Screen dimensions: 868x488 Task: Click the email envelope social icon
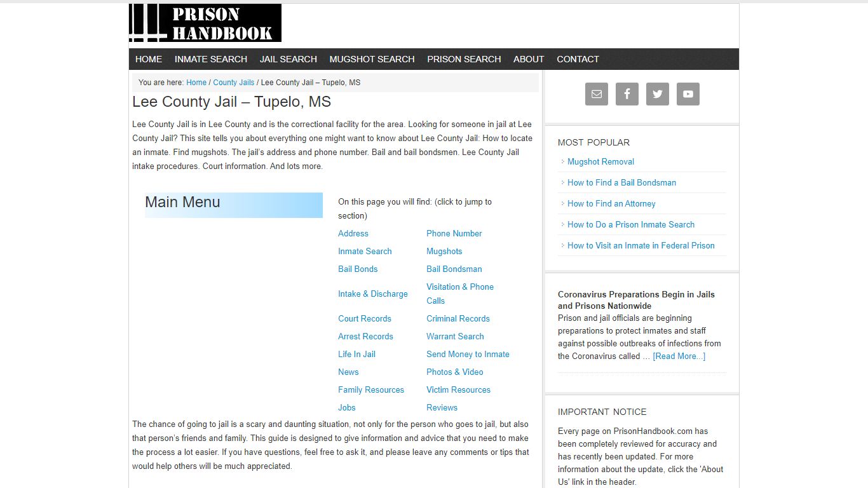[597, 94]
